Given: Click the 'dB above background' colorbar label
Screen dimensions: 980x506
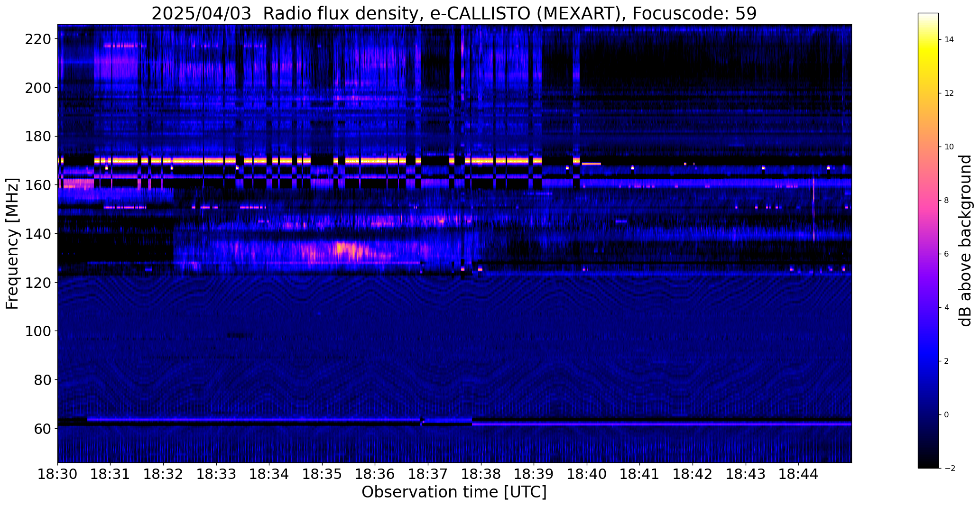Looking at the screenshot, I should [x=965, y=240].
